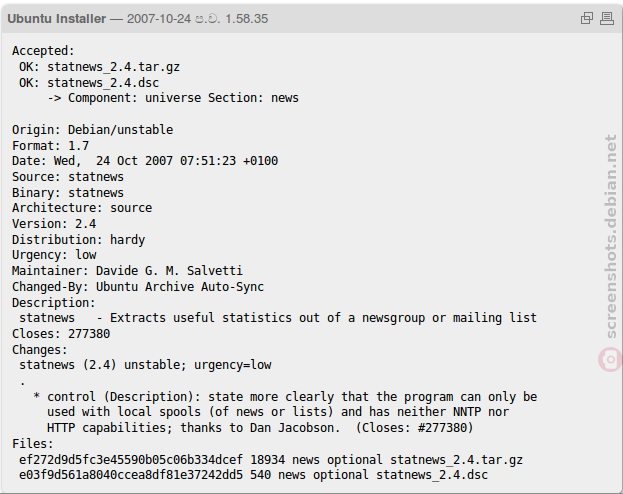Click the statnews description text line
Image resolution: width=623 pixels, height=494 pixels.
278,318
